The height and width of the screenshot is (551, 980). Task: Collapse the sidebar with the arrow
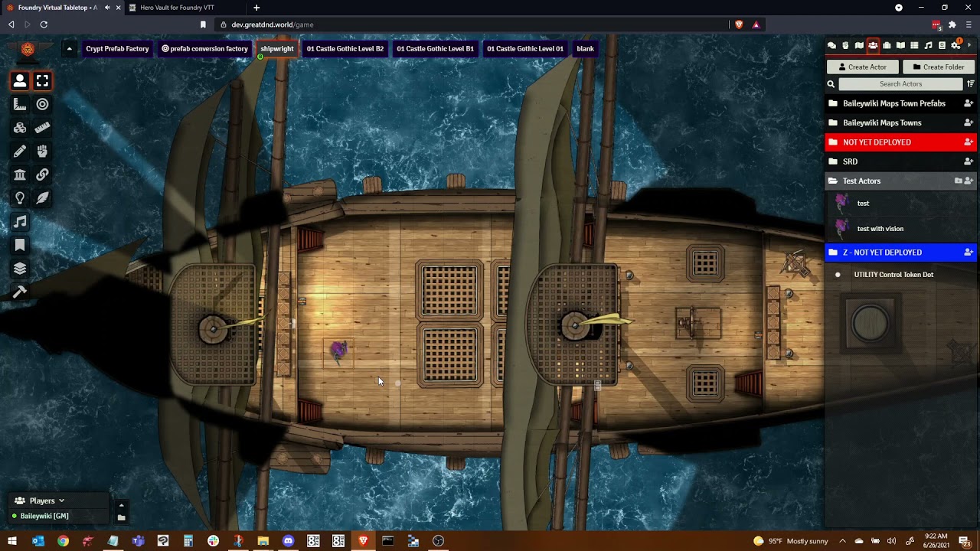coord(969,46)
